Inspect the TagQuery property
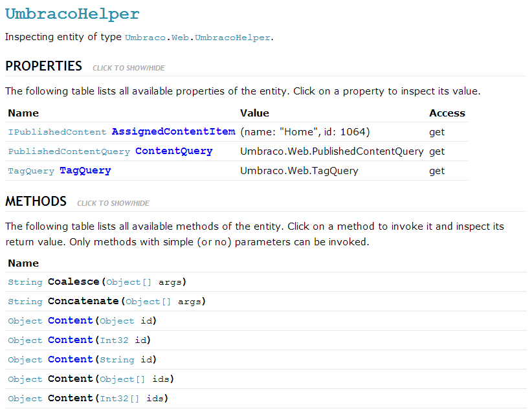 click(85, 170)
